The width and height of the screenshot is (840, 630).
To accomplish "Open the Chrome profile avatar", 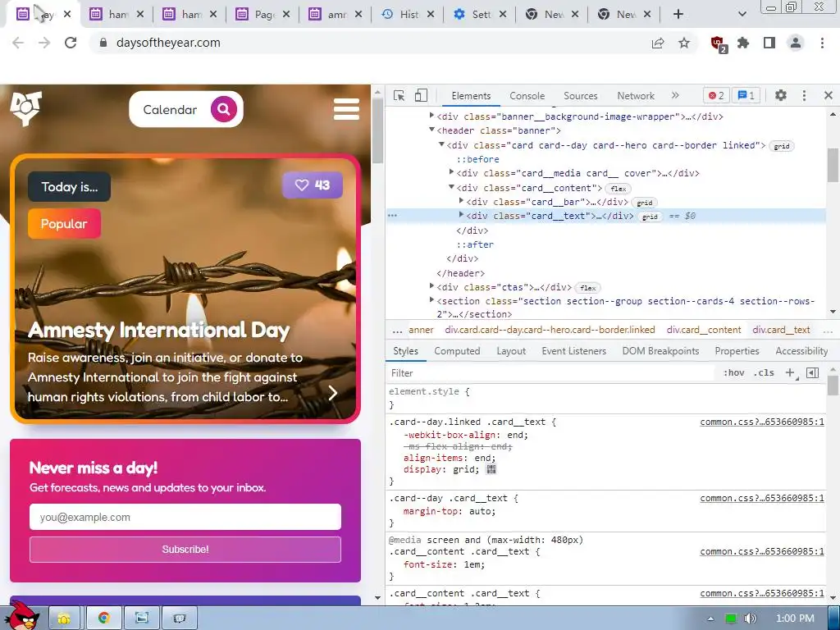I will 796,43.
